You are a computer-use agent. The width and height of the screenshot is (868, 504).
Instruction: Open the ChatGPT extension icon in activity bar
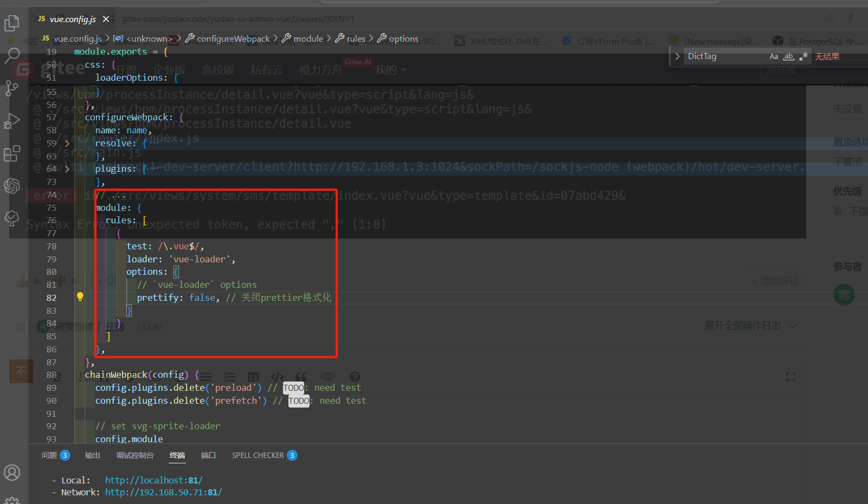pos(11,186)
